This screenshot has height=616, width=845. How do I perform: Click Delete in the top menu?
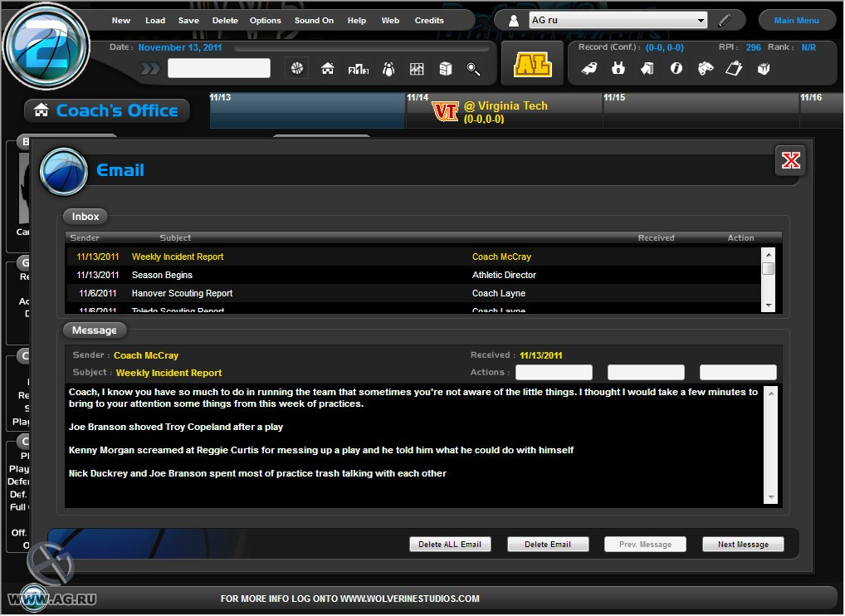point(225,21)
